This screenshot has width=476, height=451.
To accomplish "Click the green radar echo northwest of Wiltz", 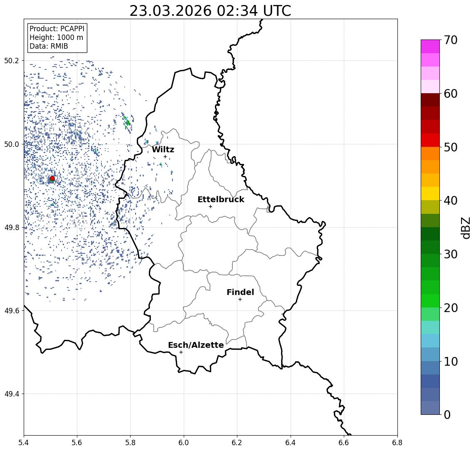I will 128,122.
